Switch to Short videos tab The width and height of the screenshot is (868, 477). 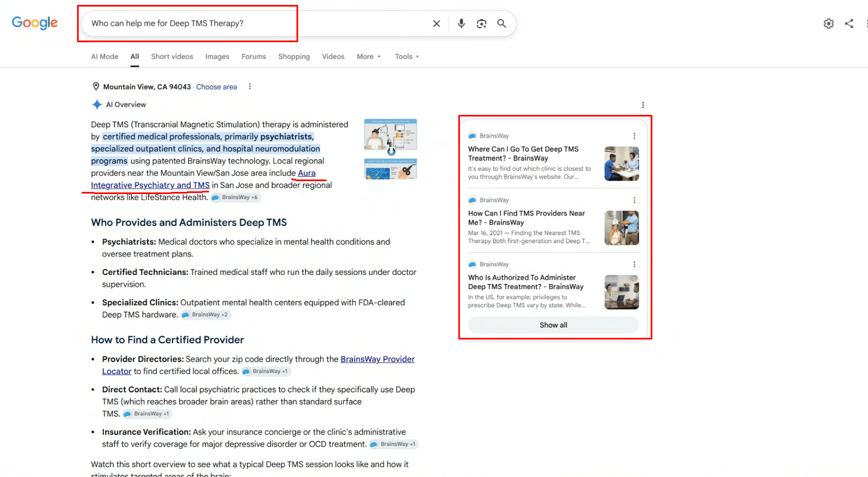pos(172,56)
